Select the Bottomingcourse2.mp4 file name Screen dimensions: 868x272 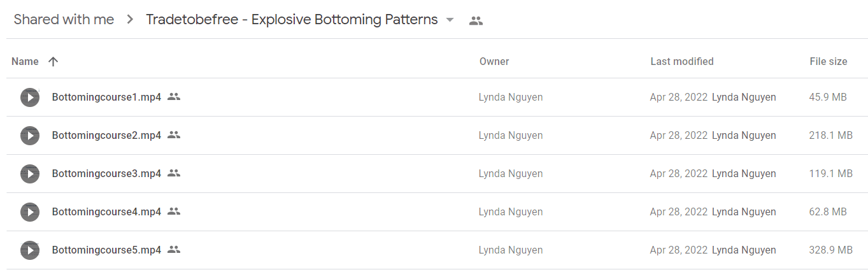tap(106, 135)
